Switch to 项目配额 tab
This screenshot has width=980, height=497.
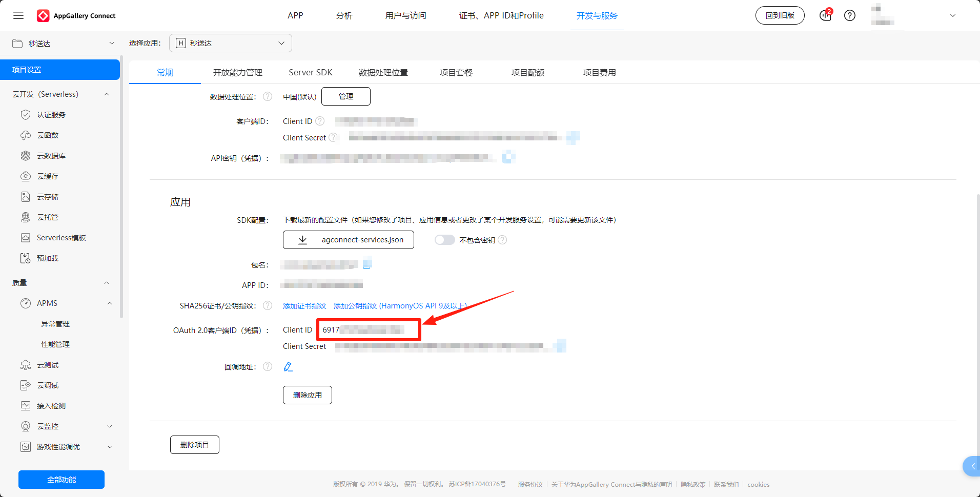tap(528, 72)
